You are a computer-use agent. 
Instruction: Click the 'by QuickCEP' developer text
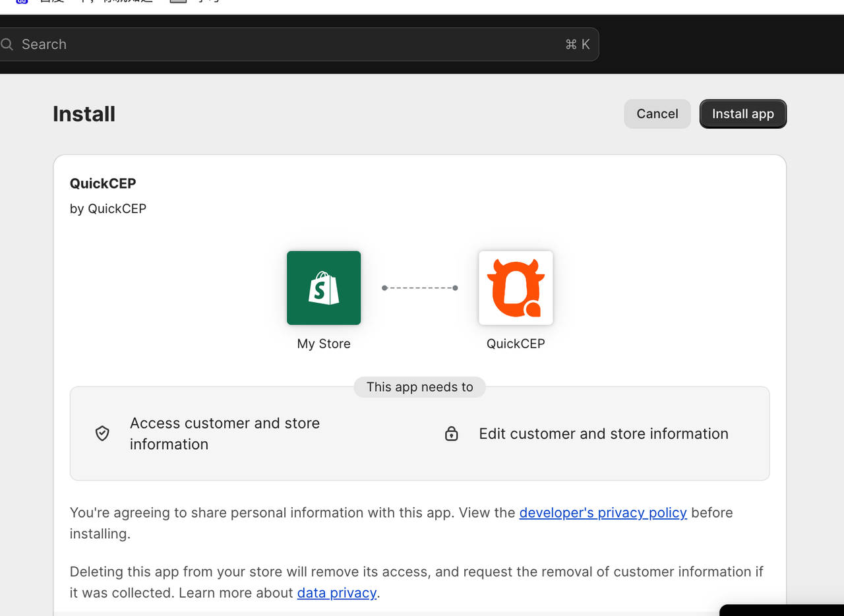coord(108,208)
